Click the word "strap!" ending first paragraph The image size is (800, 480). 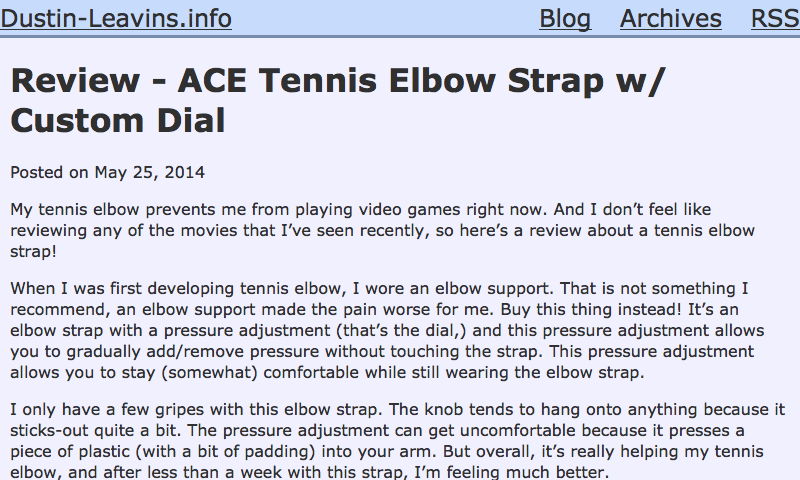click(33, 251)
